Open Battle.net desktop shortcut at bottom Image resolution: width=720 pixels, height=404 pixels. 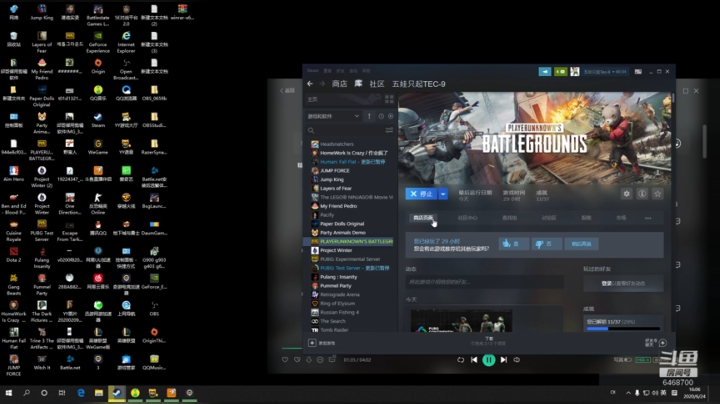click(70, 362)
